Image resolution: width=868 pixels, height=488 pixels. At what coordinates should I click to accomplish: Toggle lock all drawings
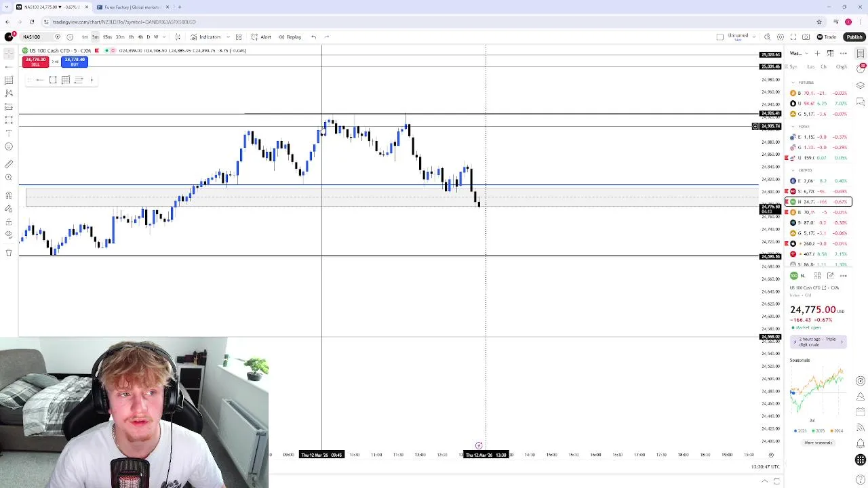9,221
